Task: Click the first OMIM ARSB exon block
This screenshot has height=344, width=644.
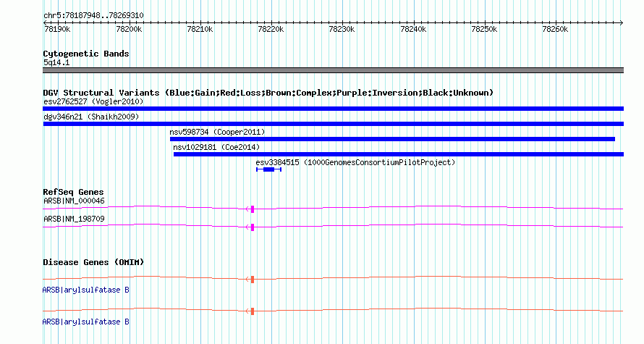Action: click(x=253, y=280)
